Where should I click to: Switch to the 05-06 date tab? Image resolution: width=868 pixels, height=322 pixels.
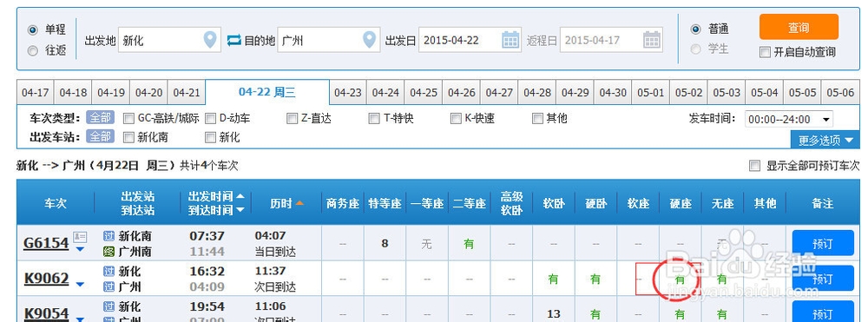pyautogui.click(x=840, y=92)
